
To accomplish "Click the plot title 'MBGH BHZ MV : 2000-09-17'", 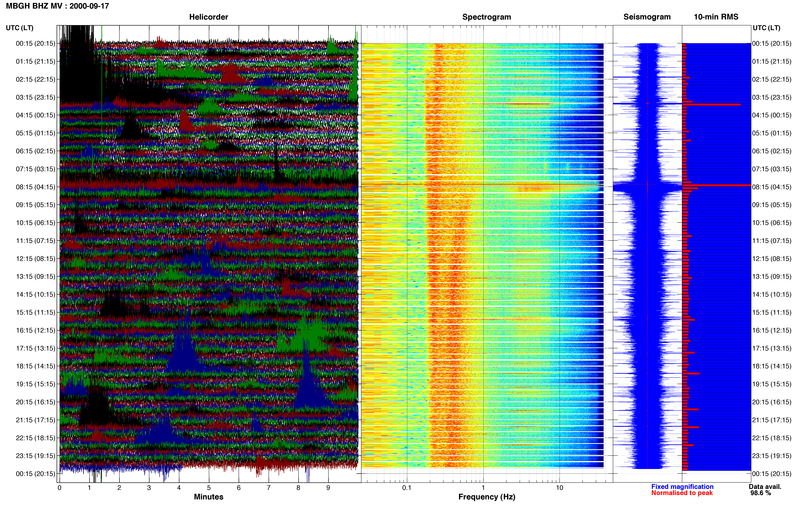I will [57, 6].
